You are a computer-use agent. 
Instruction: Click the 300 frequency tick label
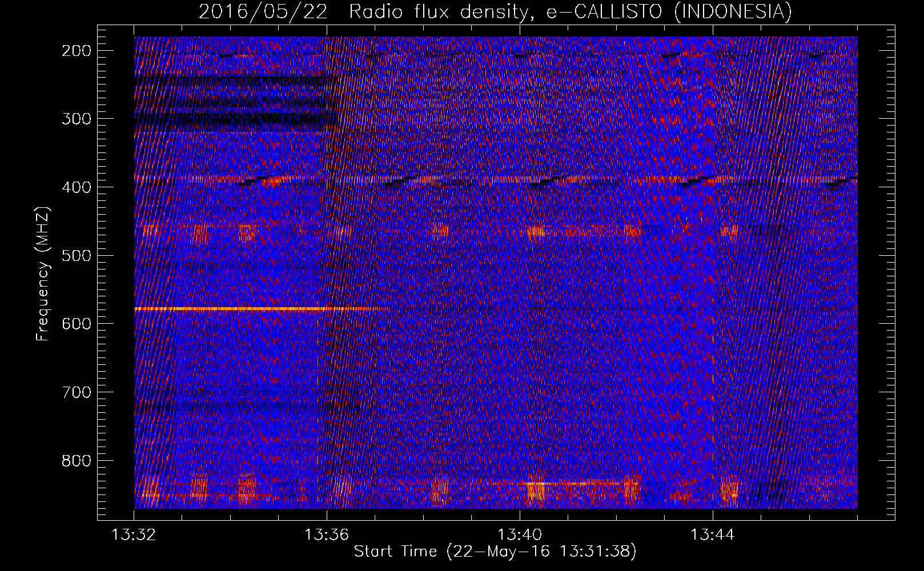point(76,119)
